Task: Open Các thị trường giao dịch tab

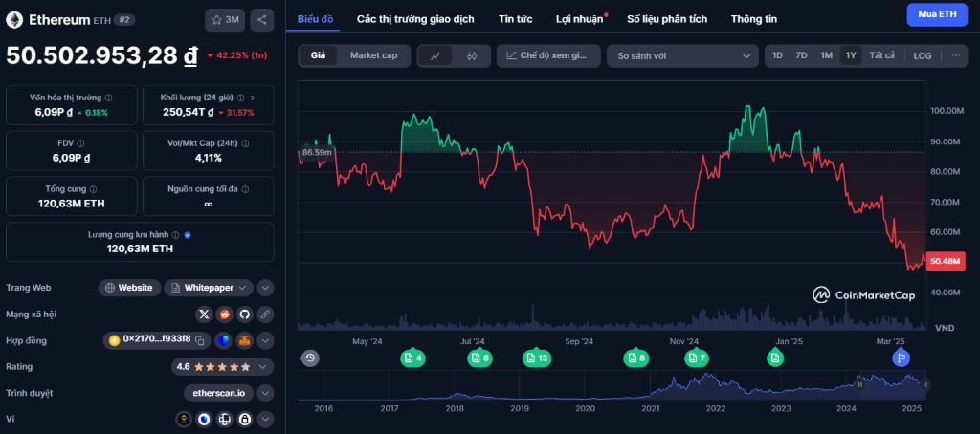Action: [x=415, y=19]
